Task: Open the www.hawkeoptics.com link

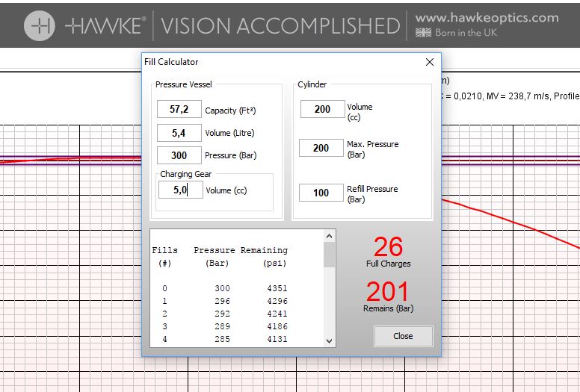Action: 487,17
